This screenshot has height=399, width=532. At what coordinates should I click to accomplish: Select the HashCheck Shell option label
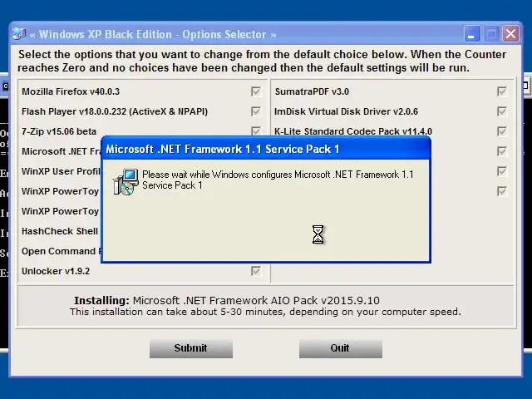click(61, 231)
